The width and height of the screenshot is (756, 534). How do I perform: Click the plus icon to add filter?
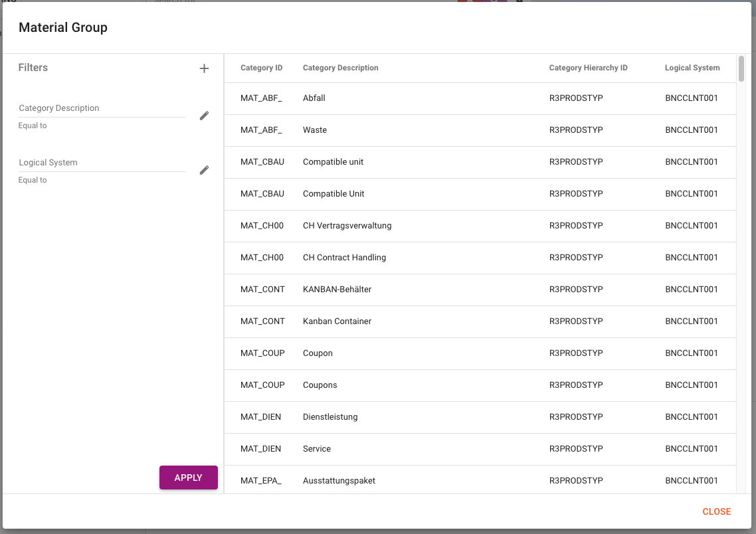(x=204, y=68)
